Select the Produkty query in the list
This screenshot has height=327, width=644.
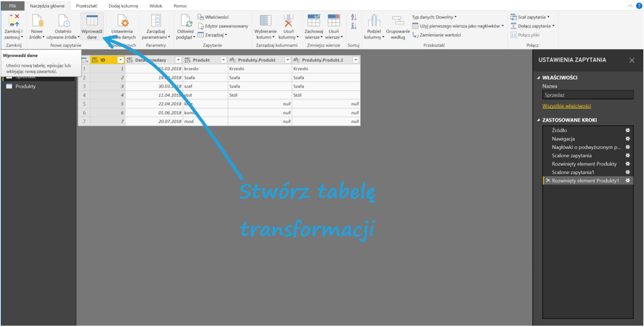(x=25, y=86)
